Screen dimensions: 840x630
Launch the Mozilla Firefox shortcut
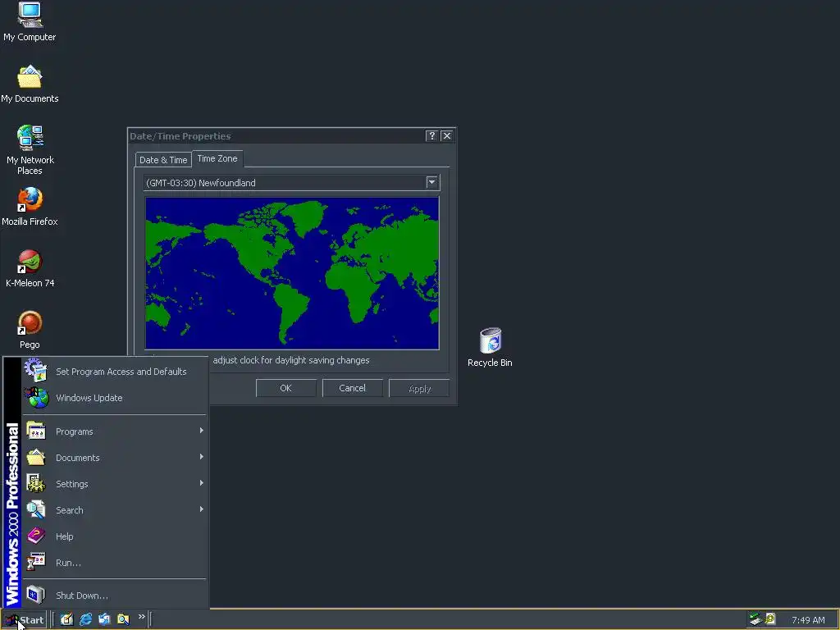pyautogui.click(x=30, y=207)
